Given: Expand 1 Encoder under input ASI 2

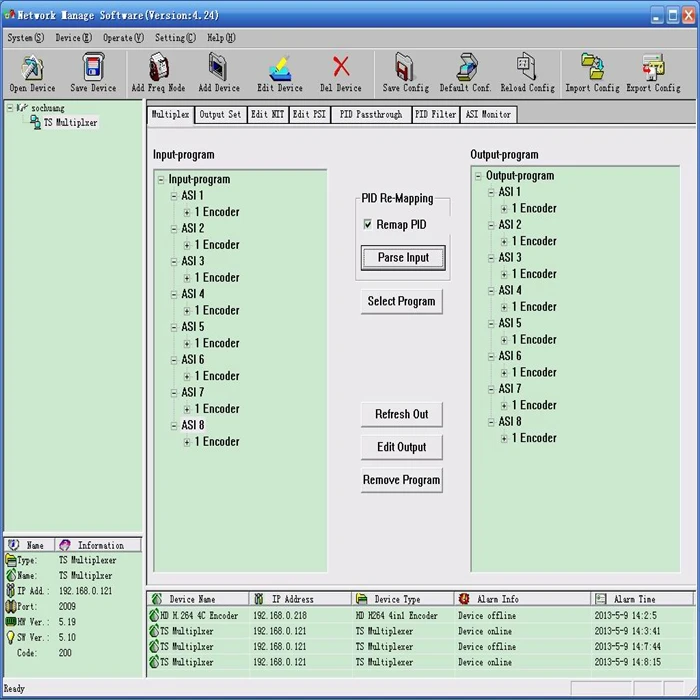Looking at the screenshot, I should [187, 246].
